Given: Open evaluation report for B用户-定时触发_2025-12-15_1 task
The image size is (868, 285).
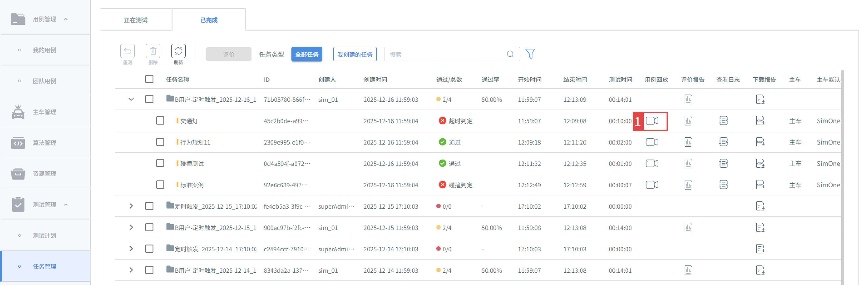Looking at the screenshot, I should click(x=688, y=228).
